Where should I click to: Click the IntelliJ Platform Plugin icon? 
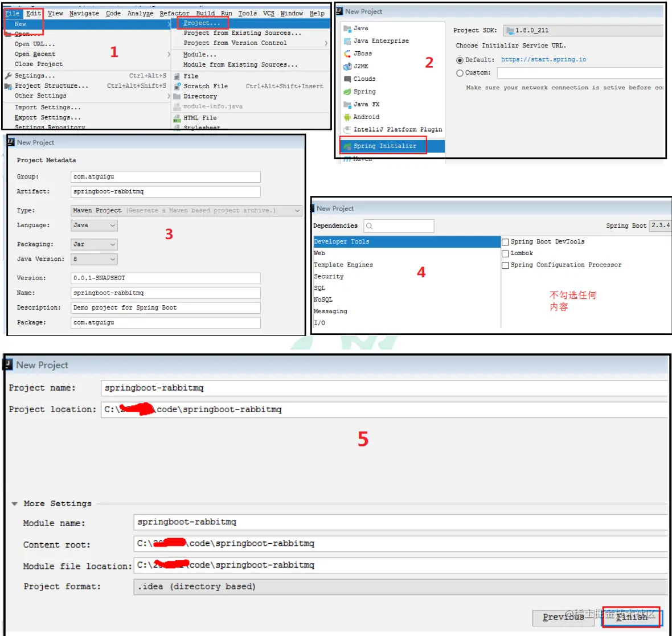pyautogui.click(x=347, y=129)
